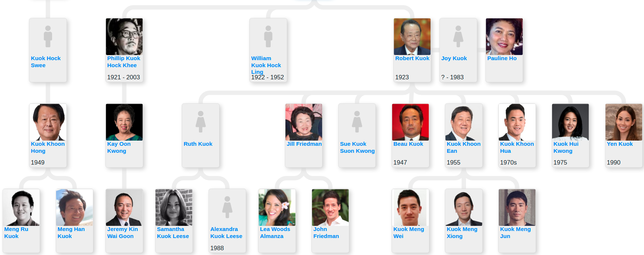Open Pauline Ho's portrait photo
The image size is (644, 255).
pyautogui.click(x=504, y=37)
